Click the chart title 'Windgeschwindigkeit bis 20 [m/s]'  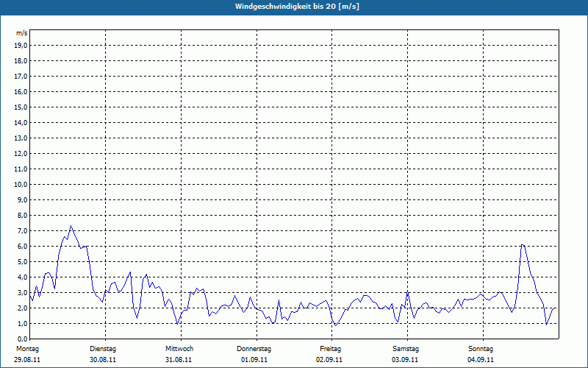click(297, 7)
